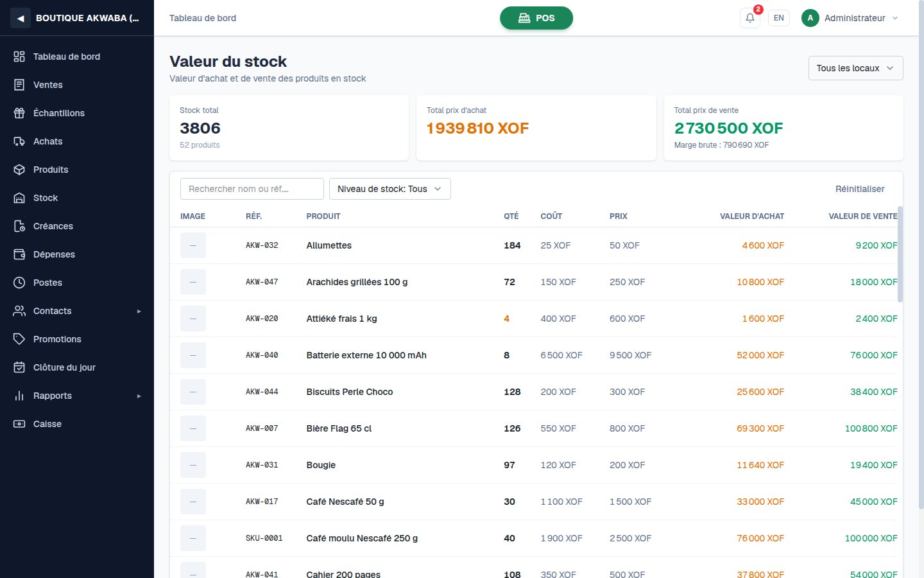This screenshot has width=924, height=578.
Task: Expand the Administrateur account menu chevron
Action: pos(895,18)
